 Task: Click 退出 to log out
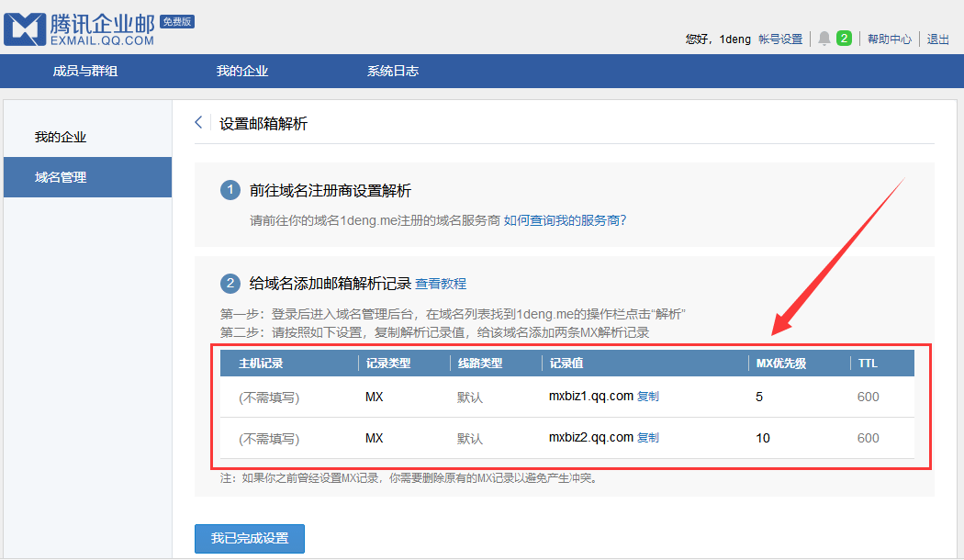(936, 39)
